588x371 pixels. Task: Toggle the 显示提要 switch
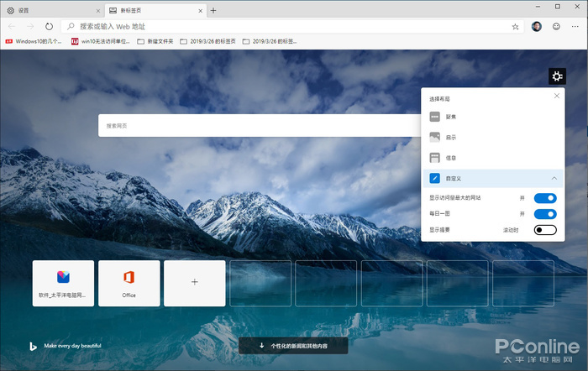coord(545,230)
